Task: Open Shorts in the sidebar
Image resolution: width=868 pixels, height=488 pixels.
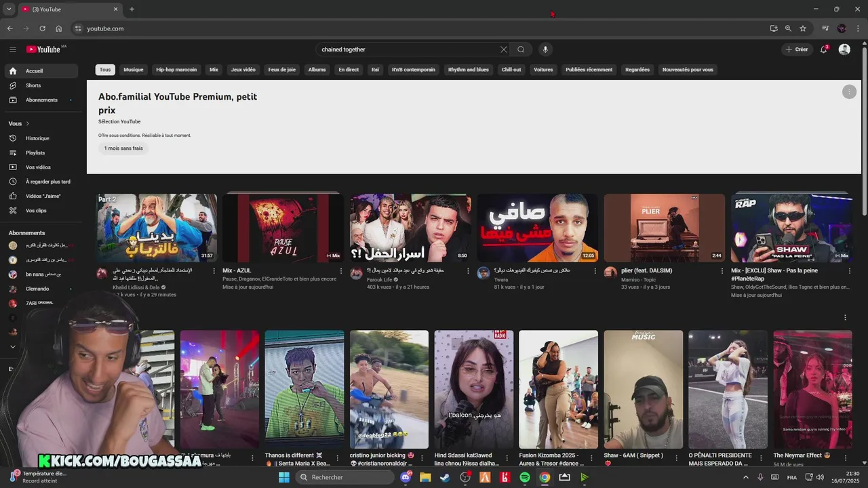Action: coord(41,85)
